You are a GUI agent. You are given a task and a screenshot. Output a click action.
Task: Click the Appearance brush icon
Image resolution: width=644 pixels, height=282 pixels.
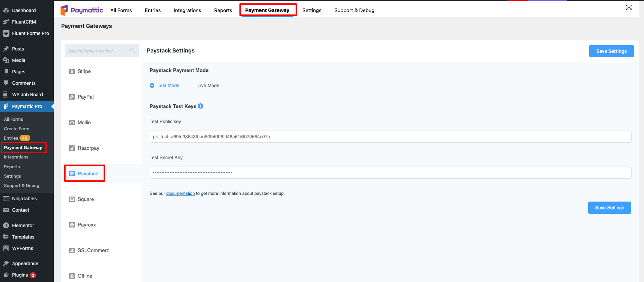(x=6, y=263)
